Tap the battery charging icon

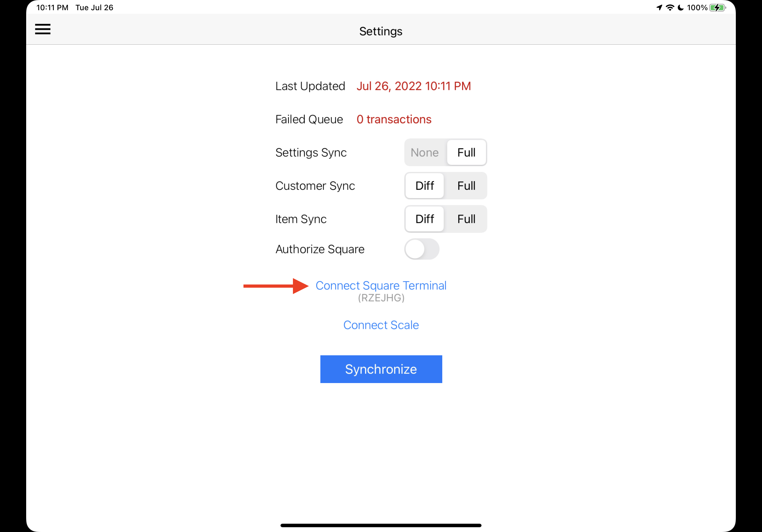click(x=717, y=8)
